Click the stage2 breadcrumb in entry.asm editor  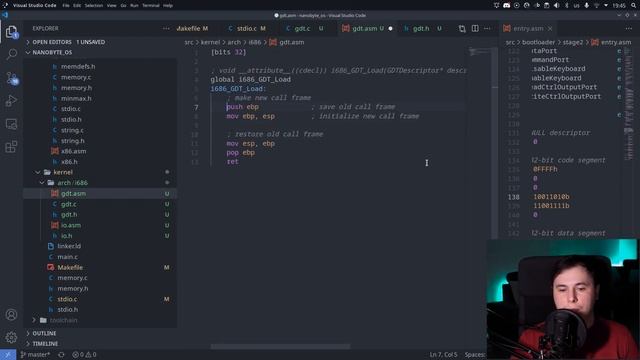pyautogui.click(x=573, y=42)
